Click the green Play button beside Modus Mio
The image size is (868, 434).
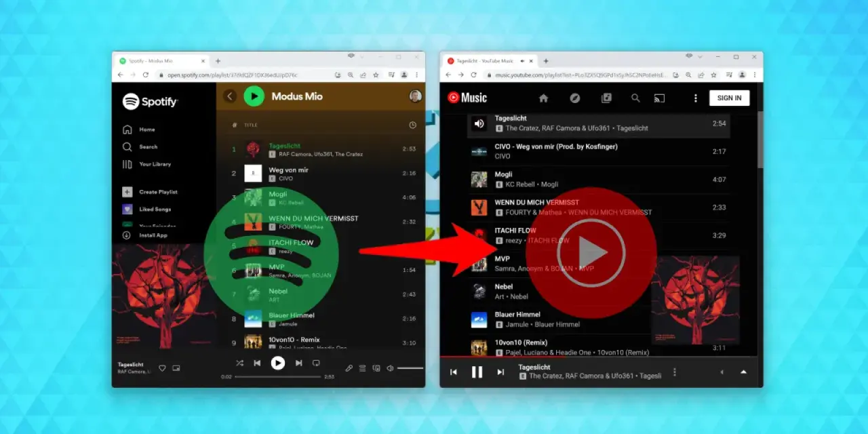[x=254, y=96]
